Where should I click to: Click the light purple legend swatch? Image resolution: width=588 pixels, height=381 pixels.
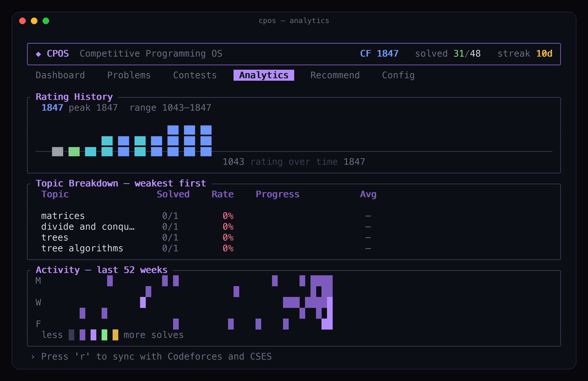(93, 335)
